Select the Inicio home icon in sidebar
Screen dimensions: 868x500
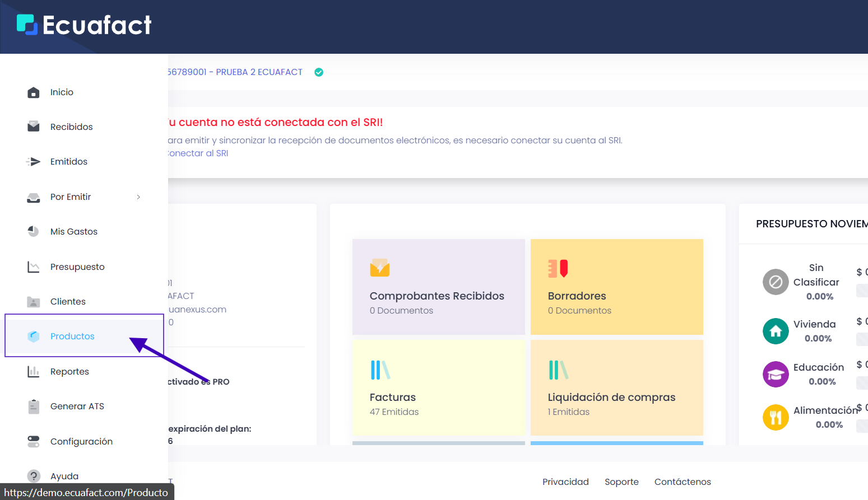34,92
